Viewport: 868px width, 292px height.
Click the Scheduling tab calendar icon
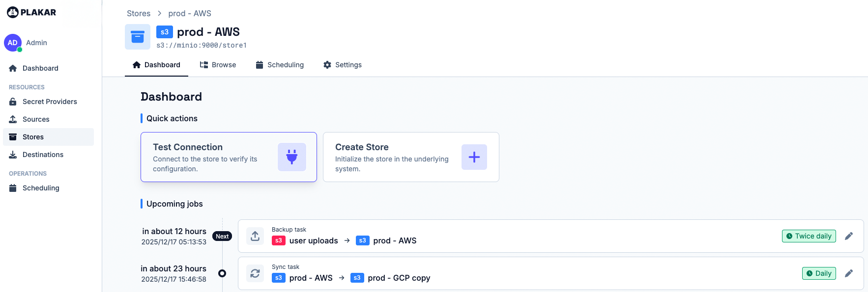(260, 65)
